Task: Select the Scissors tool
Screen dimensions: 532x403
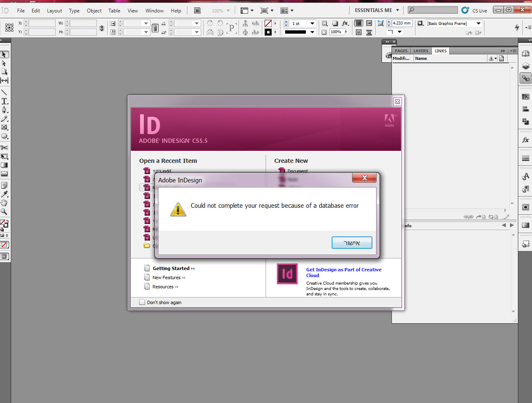Action: point(4,147)
